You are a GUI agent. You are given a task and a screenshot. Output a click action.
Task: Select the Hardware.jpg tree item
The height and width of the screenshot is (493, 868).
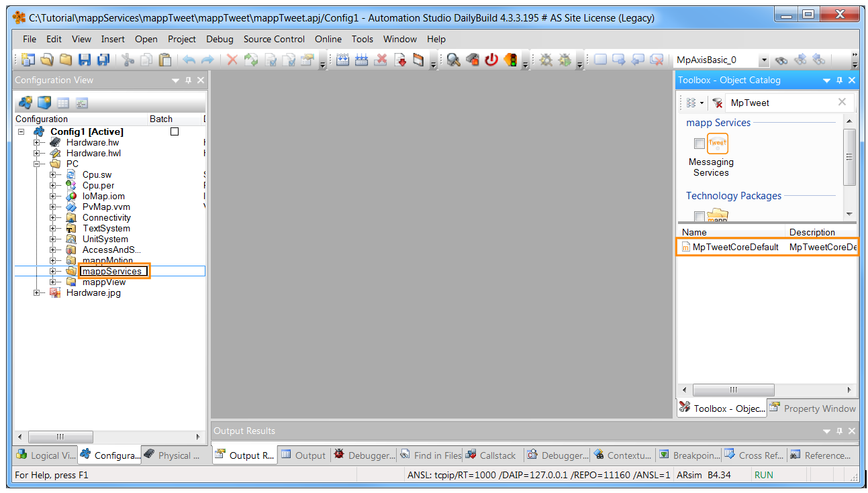pos(93,292)
